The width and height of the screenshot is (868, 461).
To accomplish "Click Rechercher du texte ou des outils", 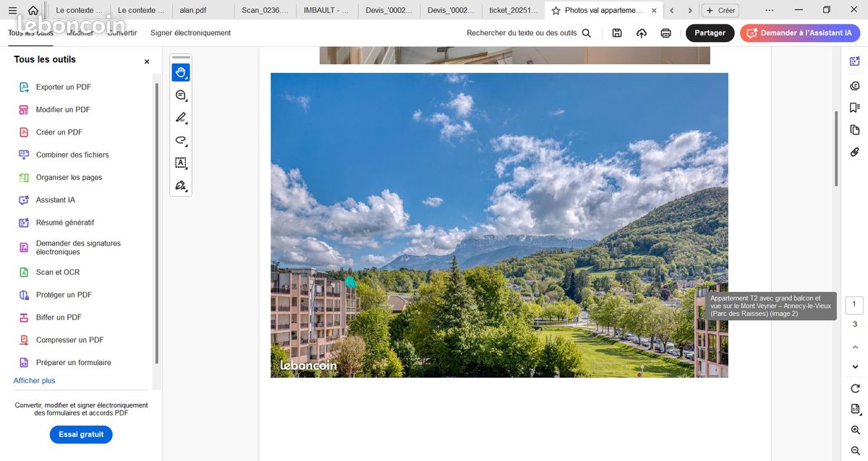I will click(x=522, y=33).
